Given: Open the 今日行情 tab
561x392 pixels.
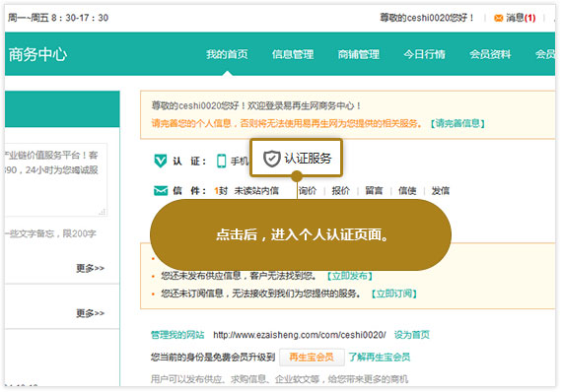Looking at the screenshot, I should (424, 54).
